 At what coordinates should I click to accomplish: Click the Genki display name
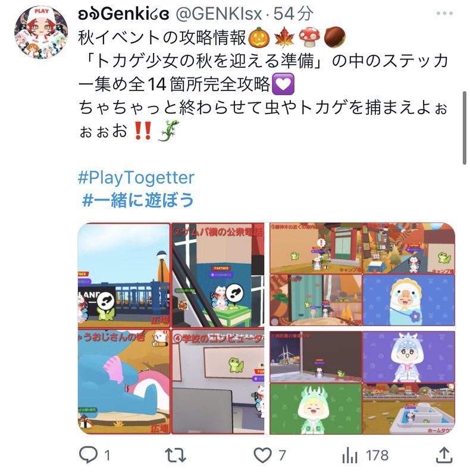tap(124, 14)
